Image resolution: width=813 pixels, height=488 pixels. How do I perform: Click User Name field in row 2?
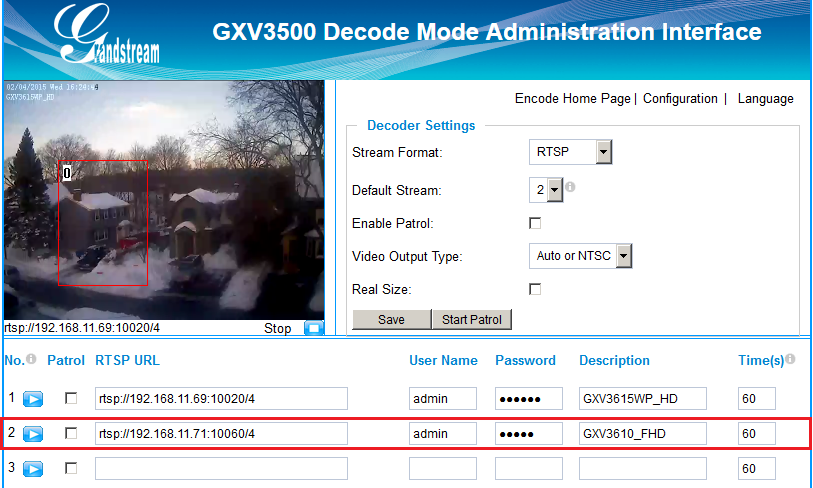coord(443,434)
